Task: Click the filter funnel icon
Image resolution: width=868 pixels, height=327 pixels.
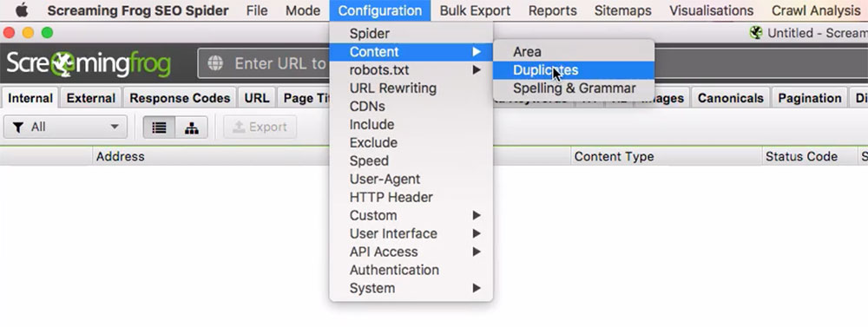Action: (x=18, y=128)
